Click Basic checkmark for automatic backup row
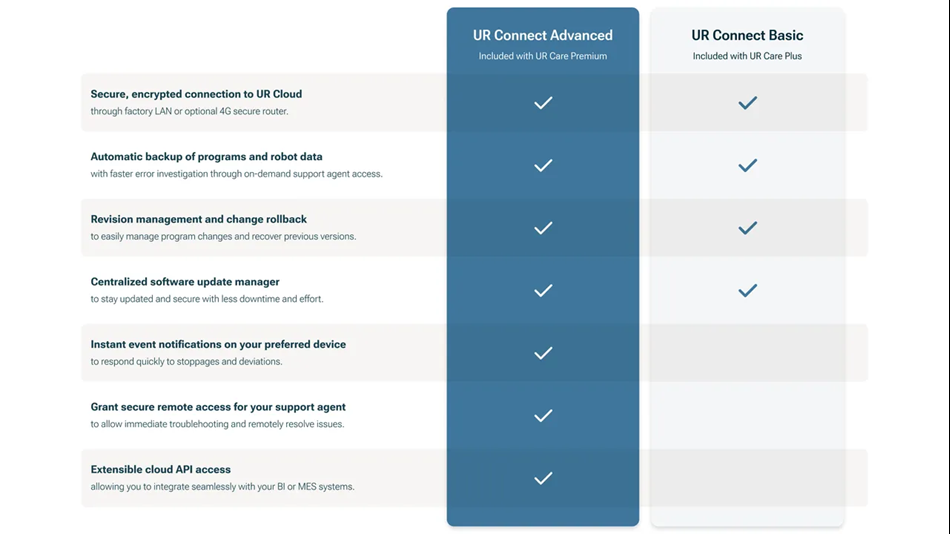The height and width of the screenshot is (534, 950). pos(747,165)
